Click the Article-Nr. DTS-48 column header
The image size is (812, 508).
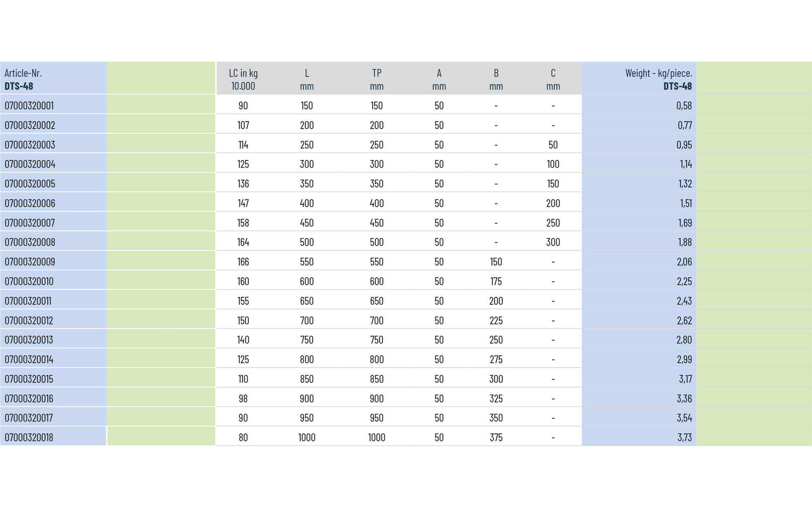23,79
